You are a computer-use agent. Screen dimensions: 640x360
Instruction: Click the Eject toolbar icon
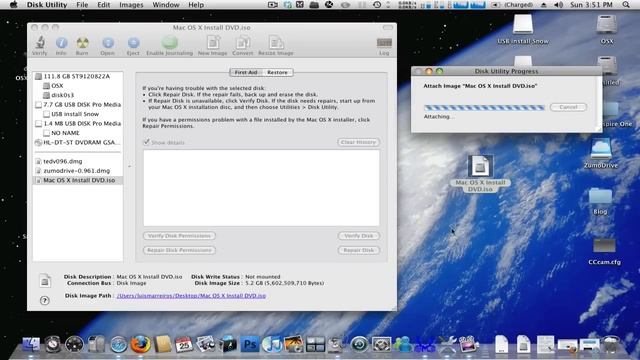133,45
